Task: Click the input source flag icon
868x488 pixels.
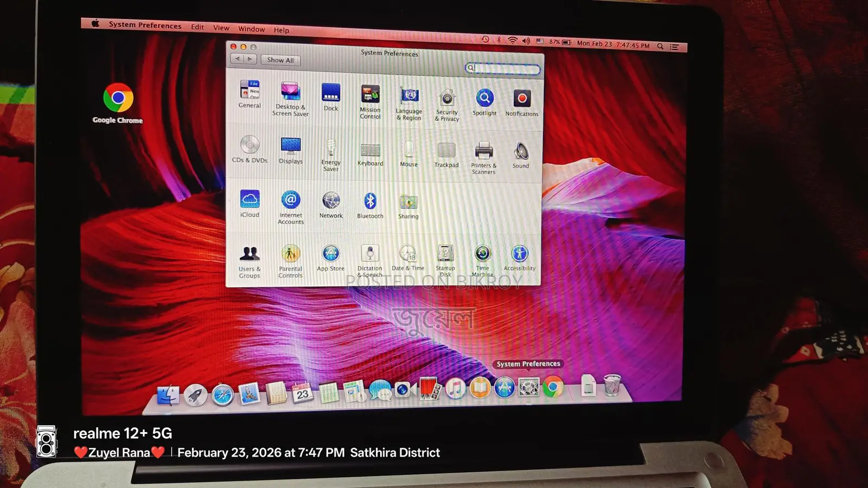Action: (540, 41)
